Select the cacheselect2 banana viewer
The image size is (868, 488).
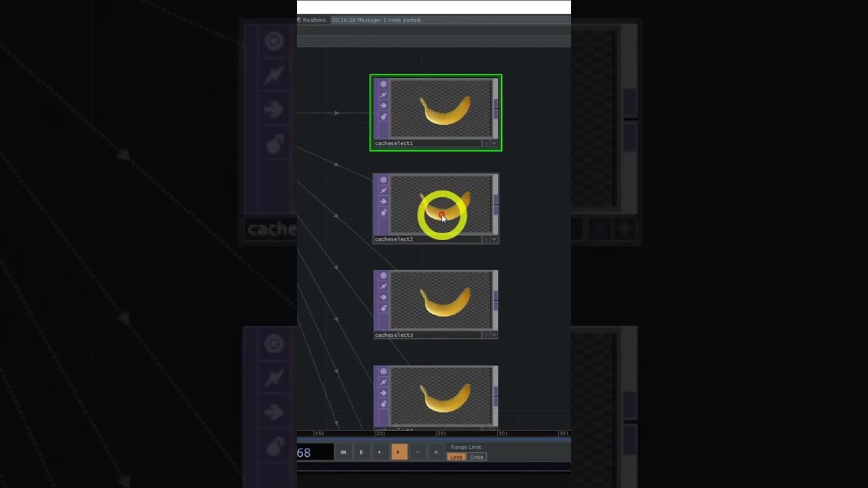(441, 204)
